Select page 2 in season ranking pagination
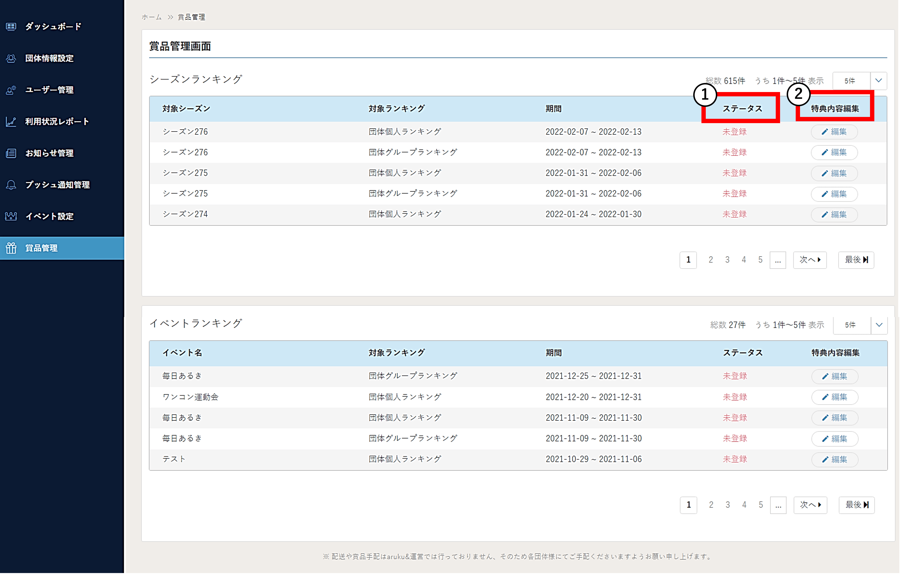This screenshot has width=905, height=588. click(x=710, y=260)
